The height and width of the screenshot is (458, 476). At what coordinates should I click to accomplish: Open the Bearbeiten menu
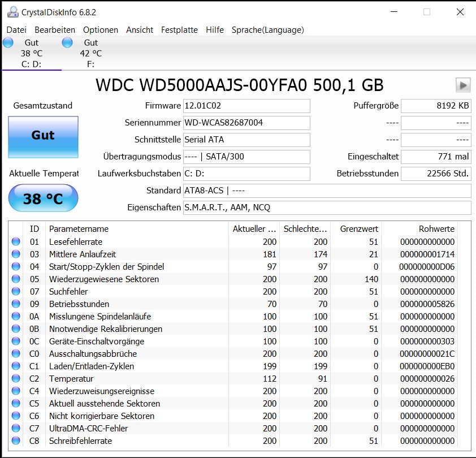point(55,30)
